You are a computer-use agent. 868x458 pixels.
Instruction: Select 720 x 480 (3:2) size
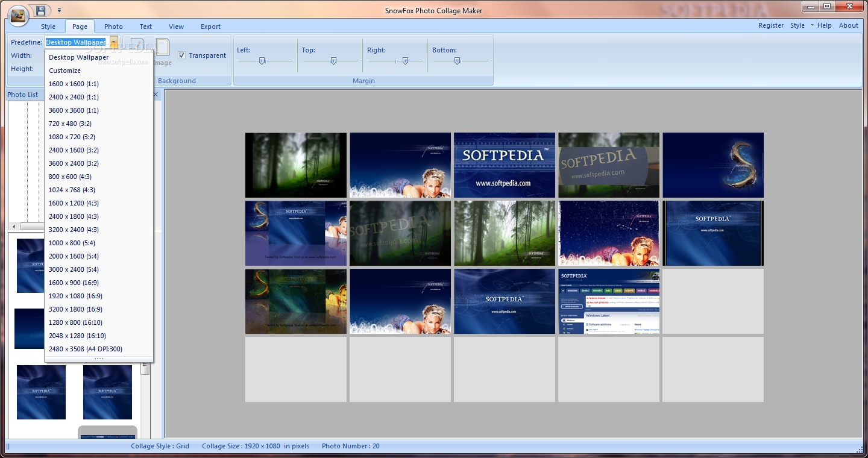pos(99,124)
